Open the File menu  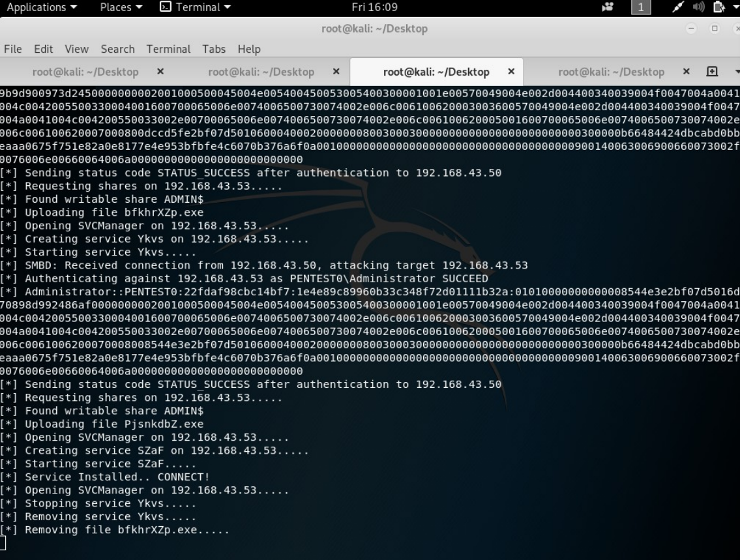(x=13, y=49)
